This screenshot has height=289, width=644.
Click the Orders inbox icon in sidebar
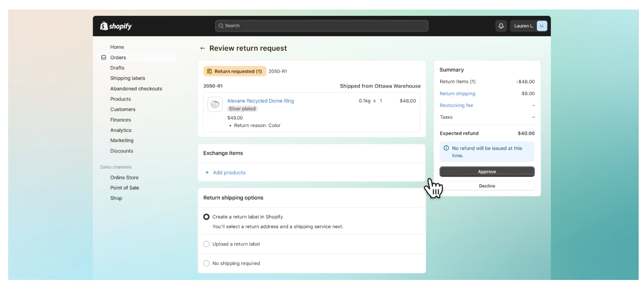point(103,57)
